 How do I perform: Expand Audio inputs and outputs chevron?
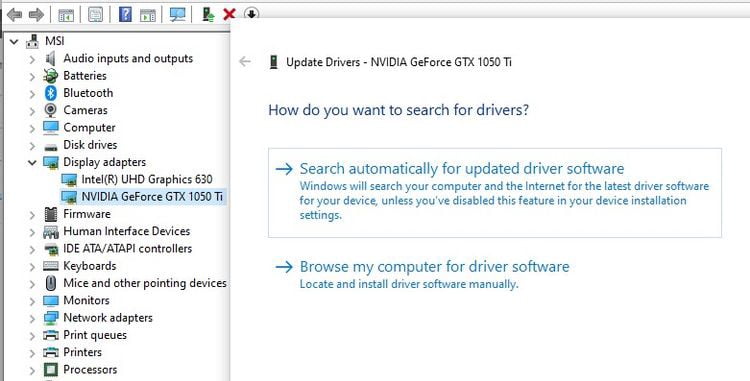tap(32, 59)
